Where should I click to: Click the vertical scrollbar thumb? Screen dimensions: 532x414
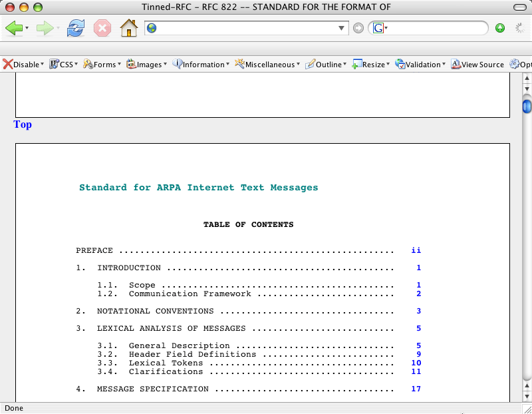click(527, 106)
